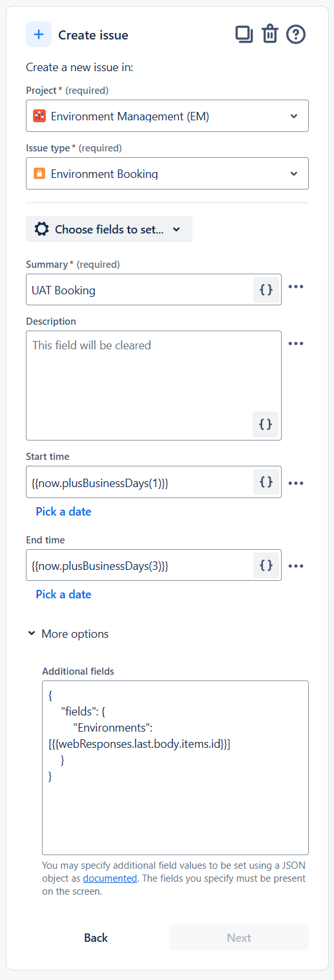Viewport: 334px width, 980px height.
Task: Click the duplicate component icon
Action: tap(244, 34)
